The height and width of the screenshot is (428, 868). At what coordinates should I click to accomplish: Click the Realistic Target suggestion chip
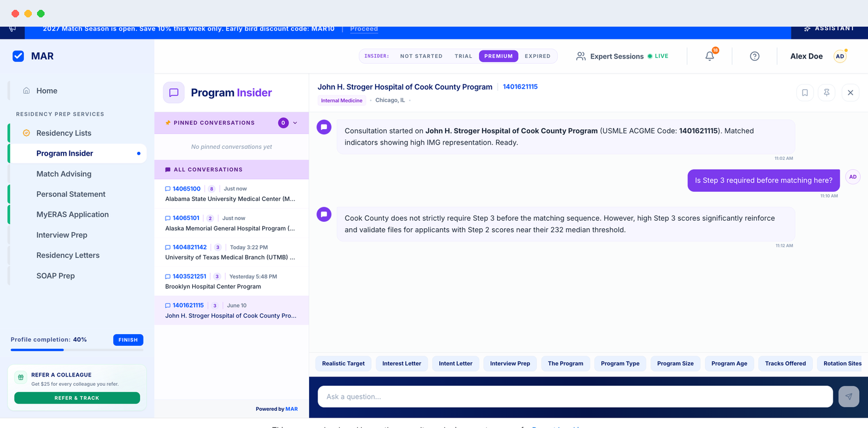(344, 364)
